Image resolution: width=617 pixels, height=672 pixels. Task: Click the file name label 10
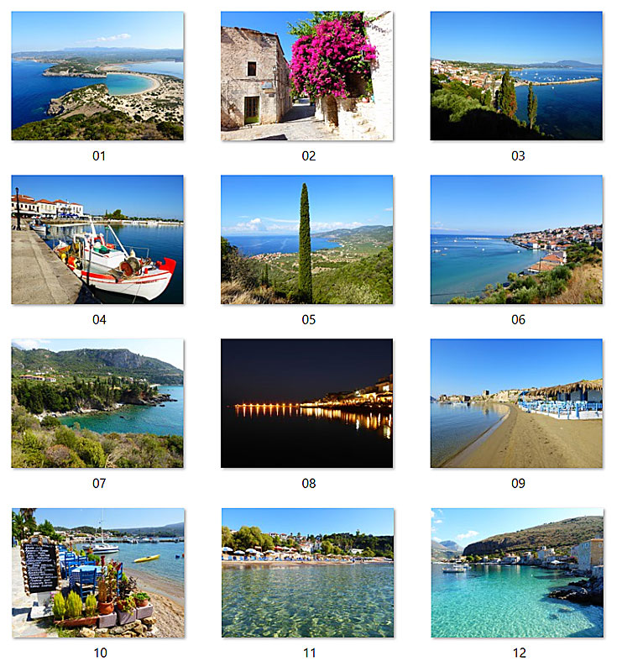click(x=100, y=653)
